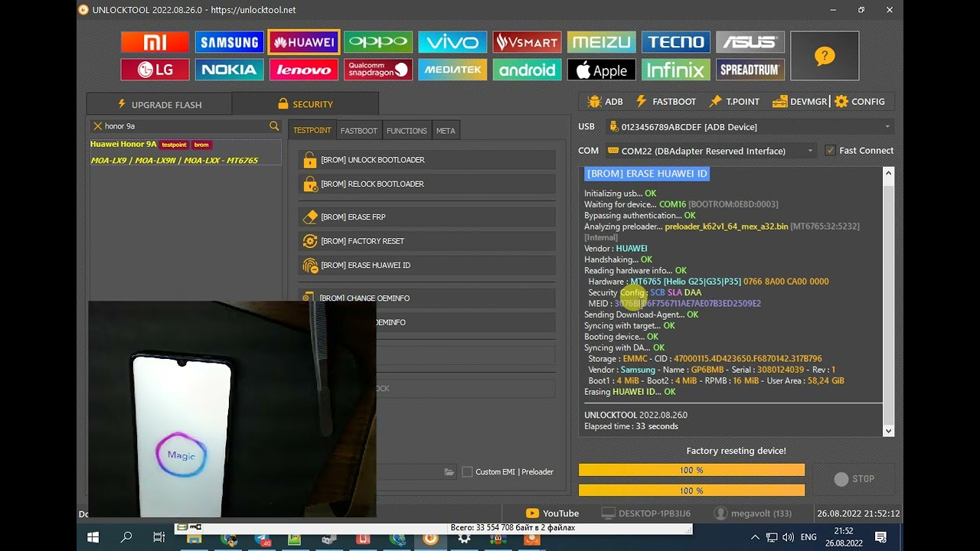The width and height of the screenshot is (980, 551).
Task: Select Huawei Honor 9A in model list
Action: (x=185, y=152)
